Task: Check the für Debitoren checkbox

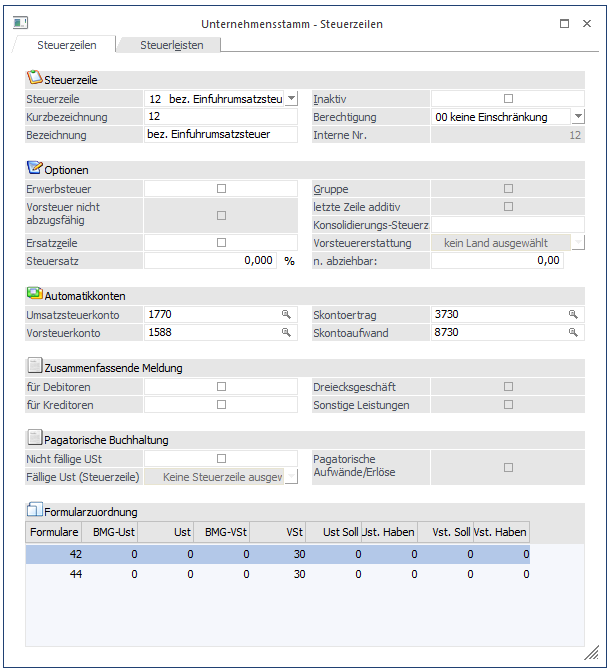Action: point(221,386)
